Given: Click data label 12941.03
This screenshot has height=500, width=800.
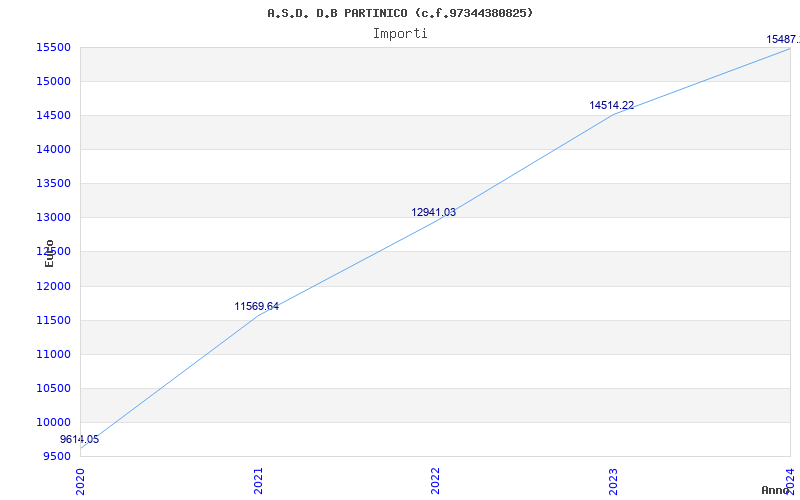Looking at the screenshot, I should (x=434, y=213).
